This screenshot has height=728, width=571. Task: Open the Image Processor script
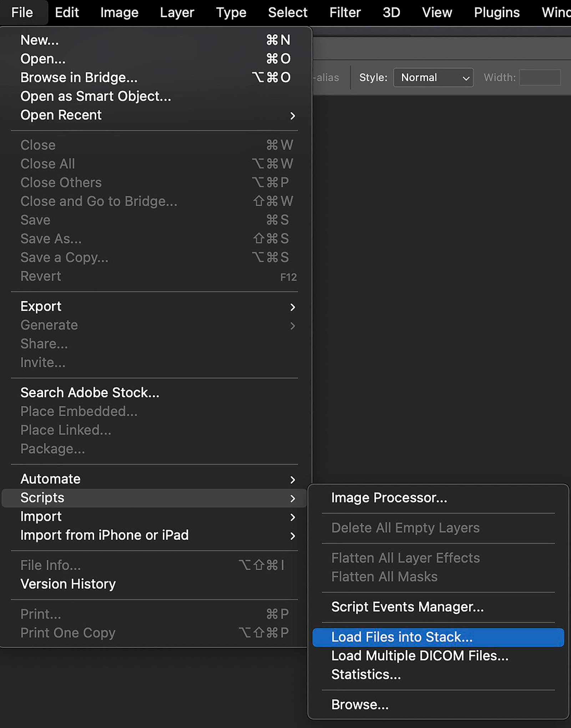click(x=389, y=498)
